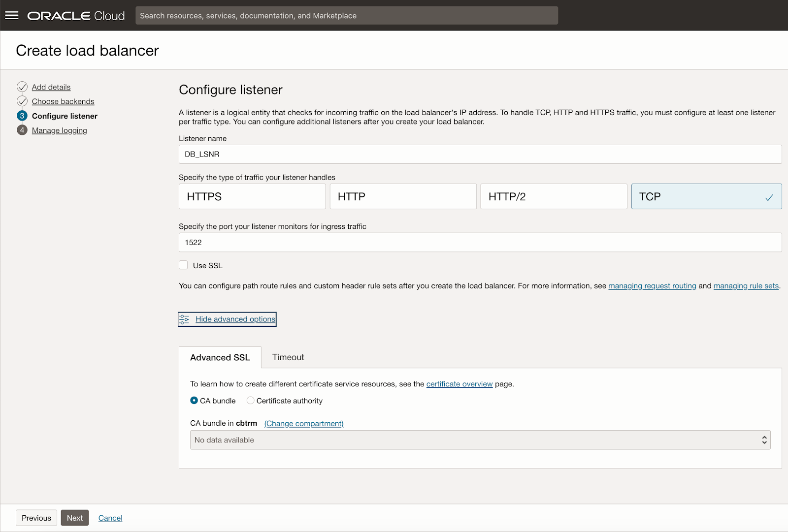Go back with the Previous button

click(x=36, y=518)
